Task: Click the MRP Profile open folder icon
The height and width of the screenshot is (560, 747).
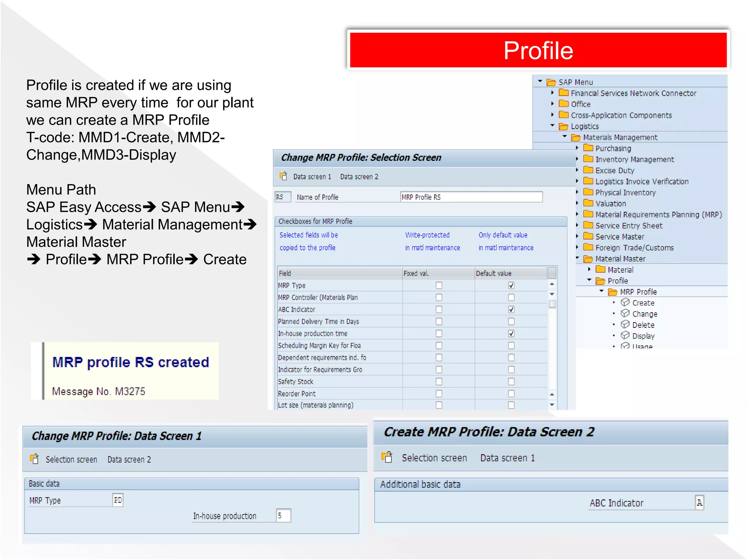Action: [613, 292]
